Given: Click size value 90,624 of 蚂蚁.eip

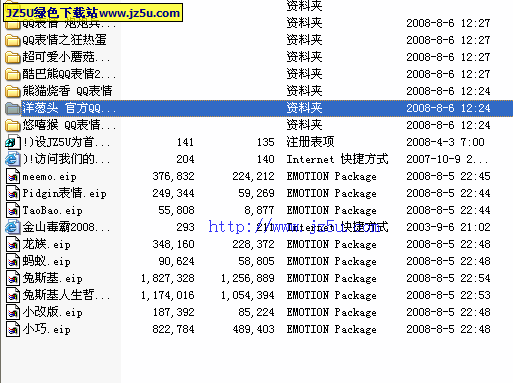Looking at the screenshot, I should tap(176, 261).
